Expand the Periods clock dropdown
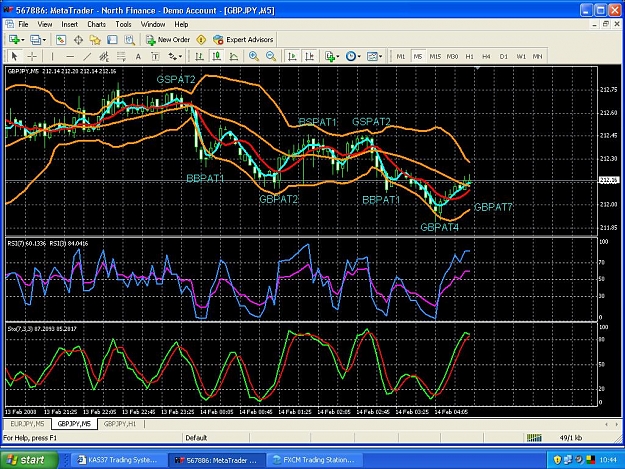This screenshot has height=469, width=625. (359, 57)
